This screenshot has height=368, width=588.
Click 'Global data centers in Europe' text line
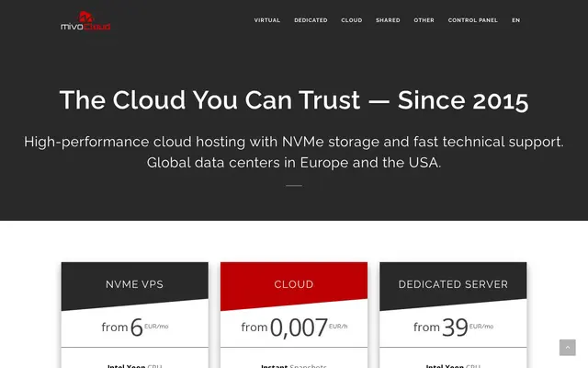(x=294, y=163)
